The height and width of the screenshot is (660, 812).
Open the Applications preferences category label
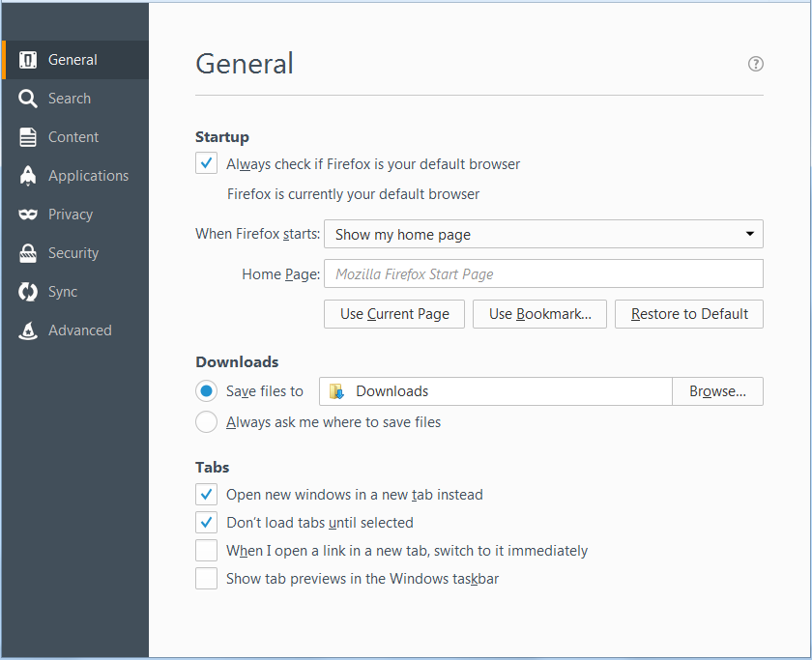pos(88,176)
